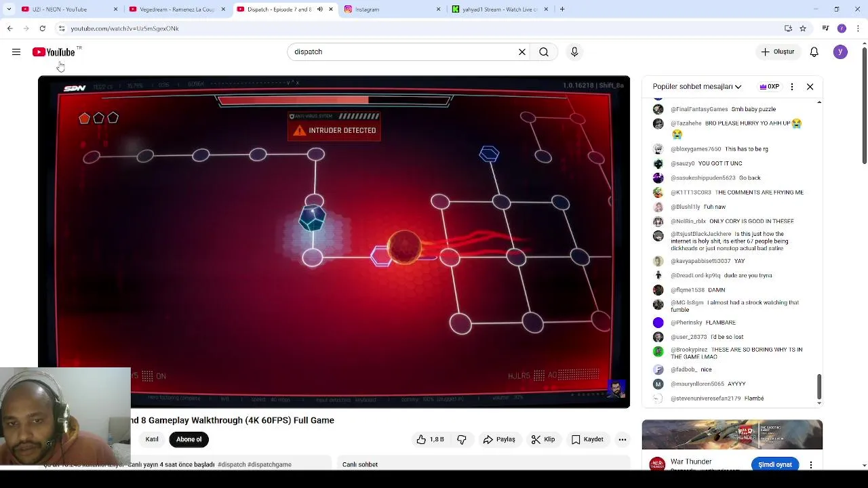Viewport: 868px width, 488px height.
Task: Dislike the video with thumbs down
Action: coord(462,439)
